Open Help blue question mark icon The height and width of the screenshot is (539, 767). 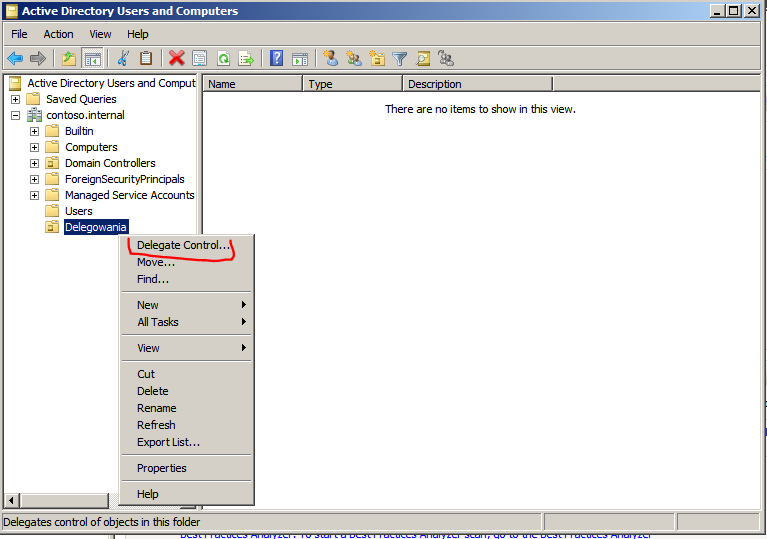click(276, 59)
